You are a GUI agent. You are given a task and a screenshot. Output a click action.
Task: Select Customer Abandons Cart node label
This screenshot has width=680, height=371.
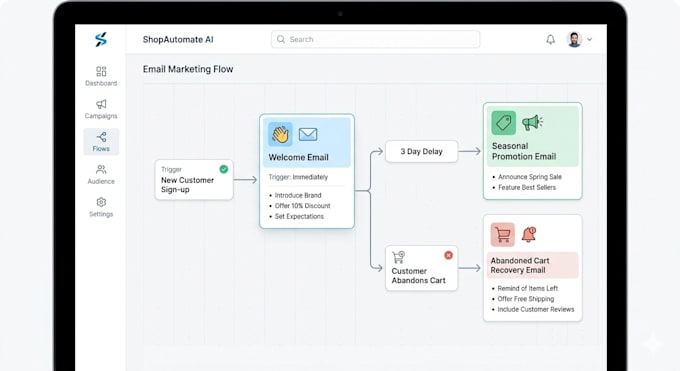[x=418, y=276]
